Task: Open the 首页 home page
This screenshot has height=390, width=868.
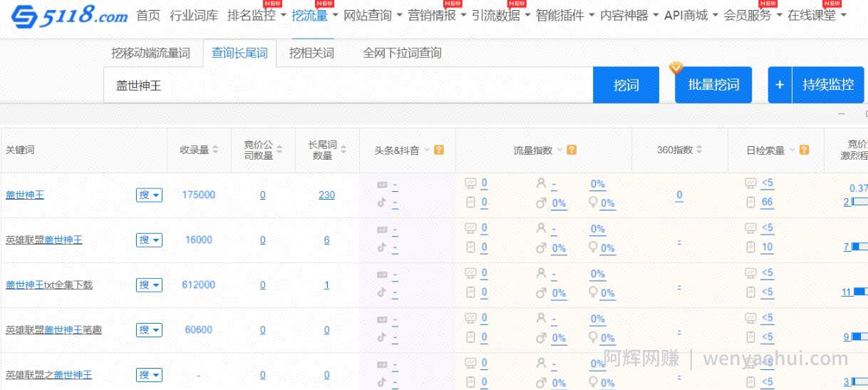Action: click(x=148, y=15)
